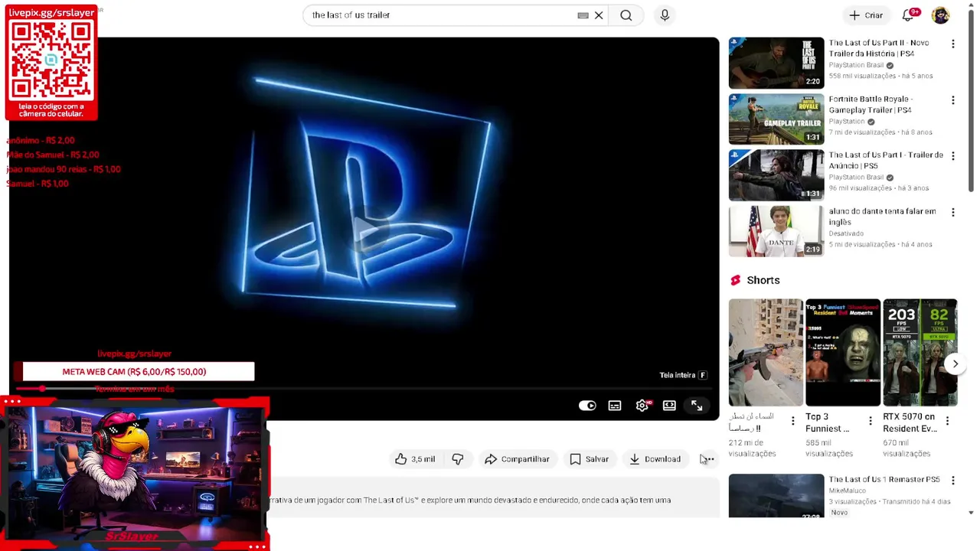This screenshot has width=980, height=551.
Task: Open options for The Last of Us 1 Remaster video
Action: click(x=953, y=481)
